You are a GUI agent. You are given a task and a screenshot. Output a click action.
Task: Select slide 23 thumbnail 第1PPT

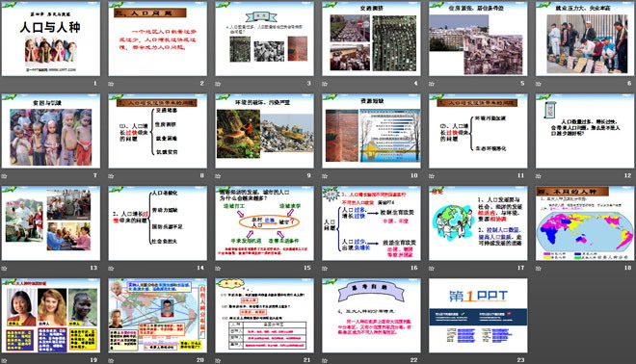[478, 315]
